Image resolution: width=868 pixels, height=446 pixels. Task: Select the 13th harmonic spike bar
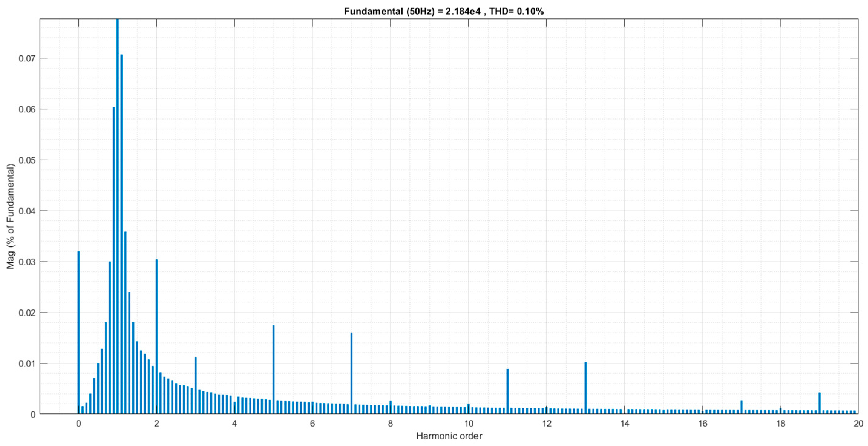(586, 388)
